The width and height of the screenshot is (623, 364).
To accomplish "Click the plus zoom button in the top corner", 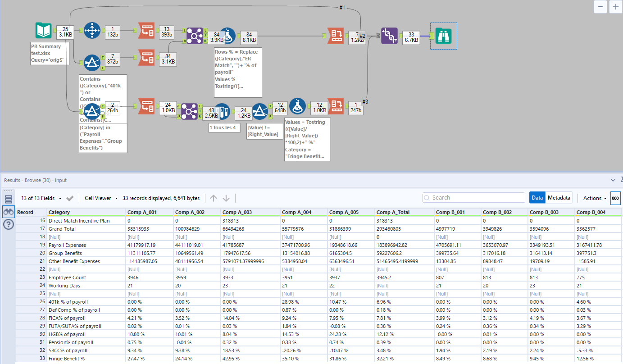I will (x=615, y=7).
